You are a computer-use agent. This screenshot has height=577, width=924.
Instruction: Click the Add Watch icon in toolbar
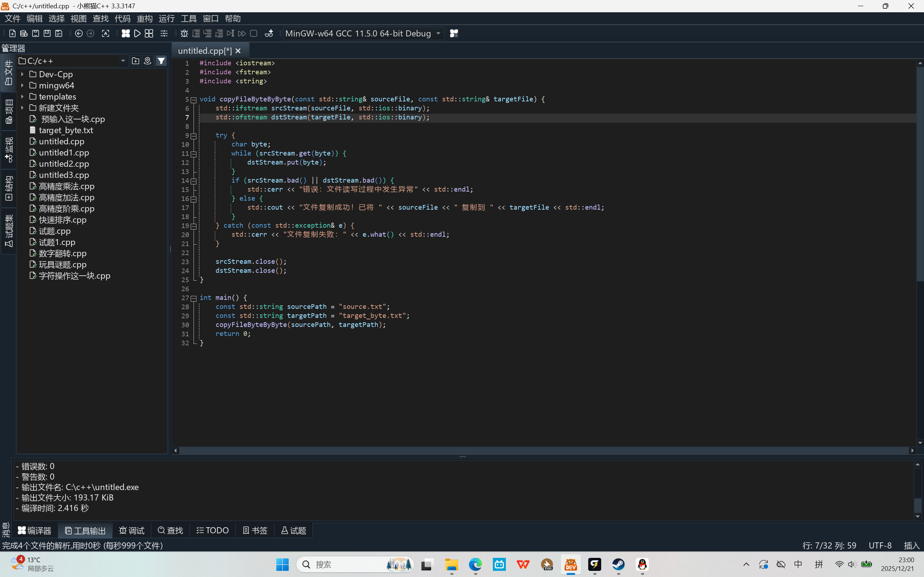coord(269,34)
